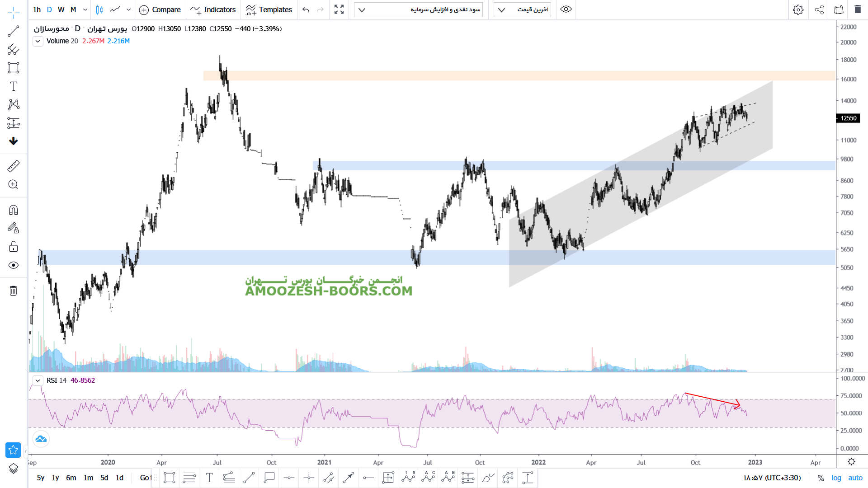Select the weekly W timeframe

tap(61, 9)
